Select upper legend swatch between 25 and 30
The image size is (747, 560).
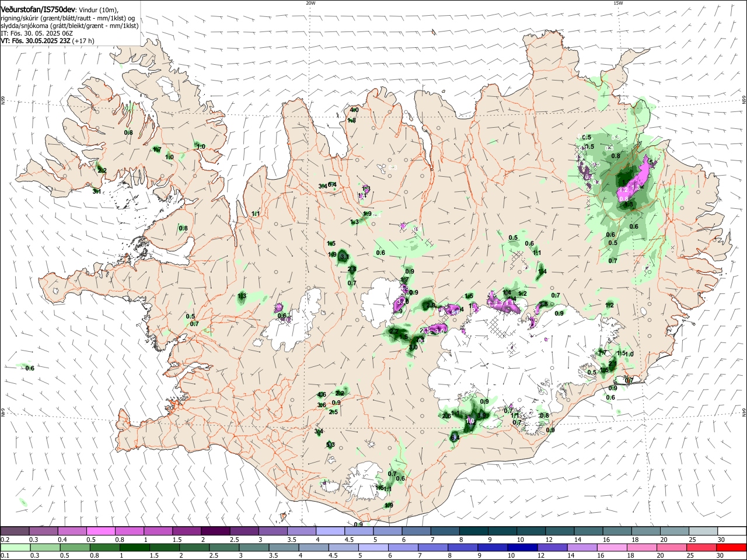point(703,531)
